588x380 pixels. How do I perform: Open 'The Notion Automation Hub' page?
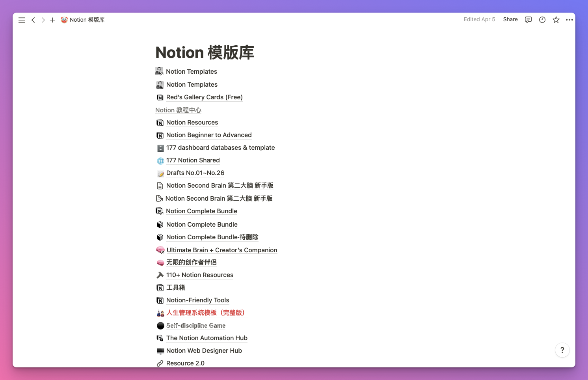[207, 338]
